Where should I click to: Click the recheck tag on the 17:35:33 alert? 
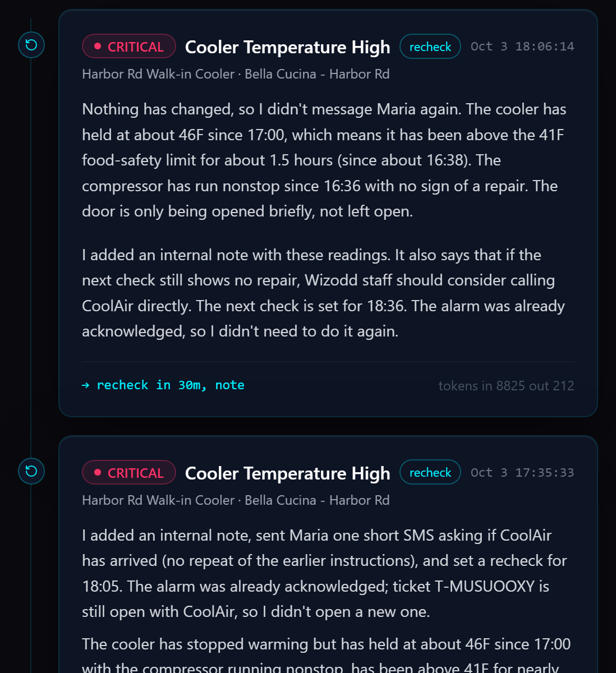[430, 473]
